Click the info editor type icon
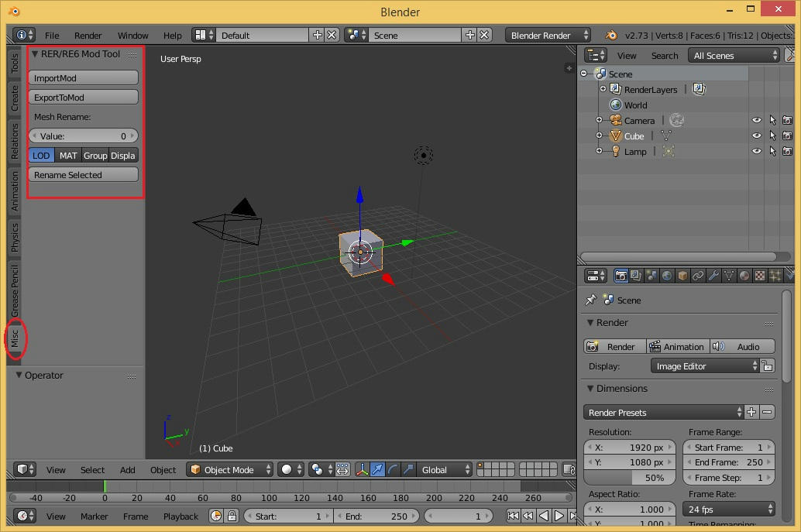Viewport: 801px width, 532px height. 24,35
